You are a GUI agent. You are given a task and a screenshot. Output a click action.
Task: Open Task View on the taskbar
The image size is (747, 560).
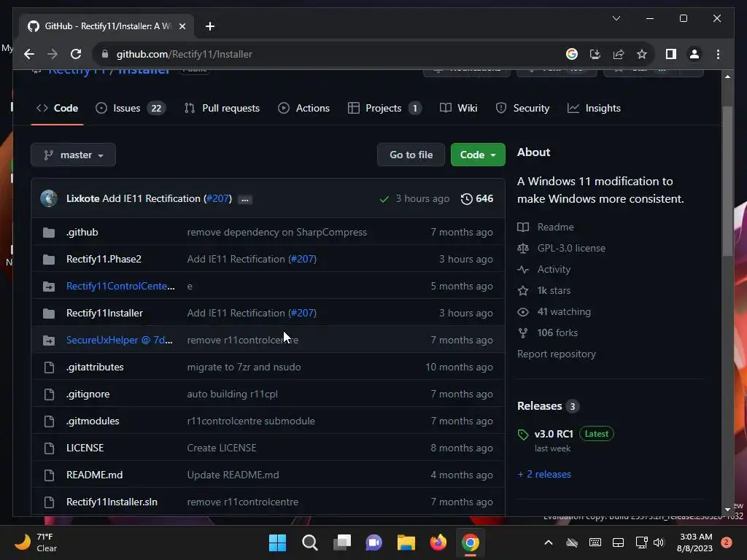[x=341, y=542]
